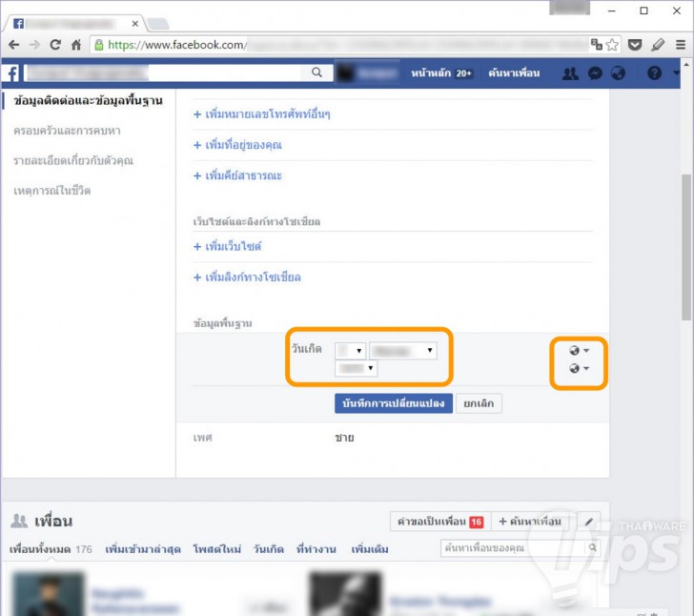This screenshot has width=694, height=616.
Task: Click บันทึกการเปลี่ยนแปลง save button
Action: [x=394, y=403]
